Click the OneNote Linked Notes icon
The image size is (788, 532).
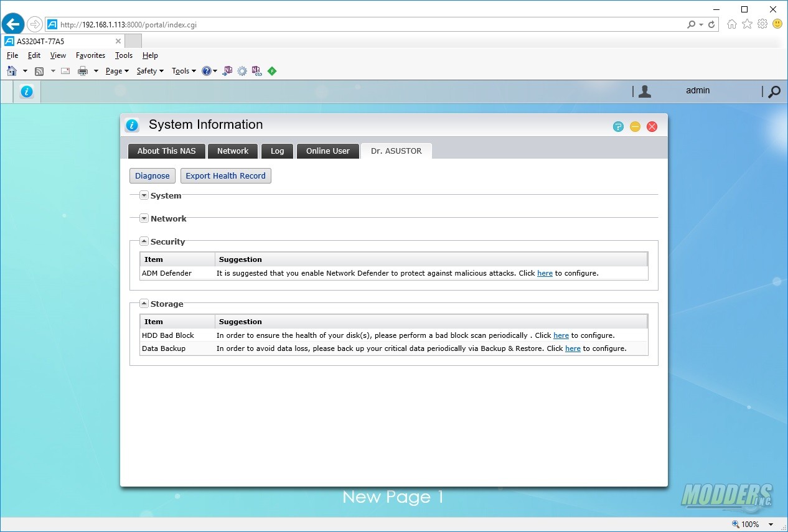(256, 71)
